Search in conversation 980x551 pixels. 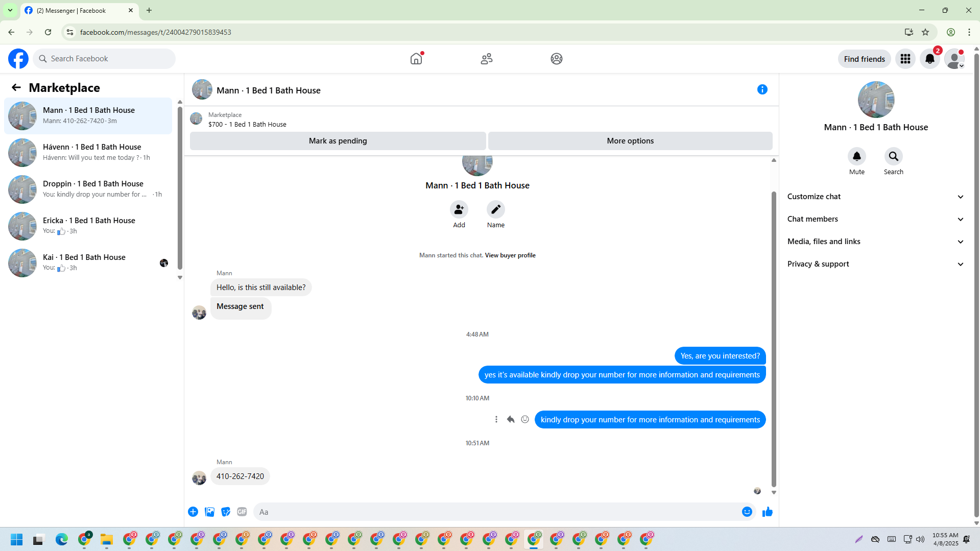point(894,156)
